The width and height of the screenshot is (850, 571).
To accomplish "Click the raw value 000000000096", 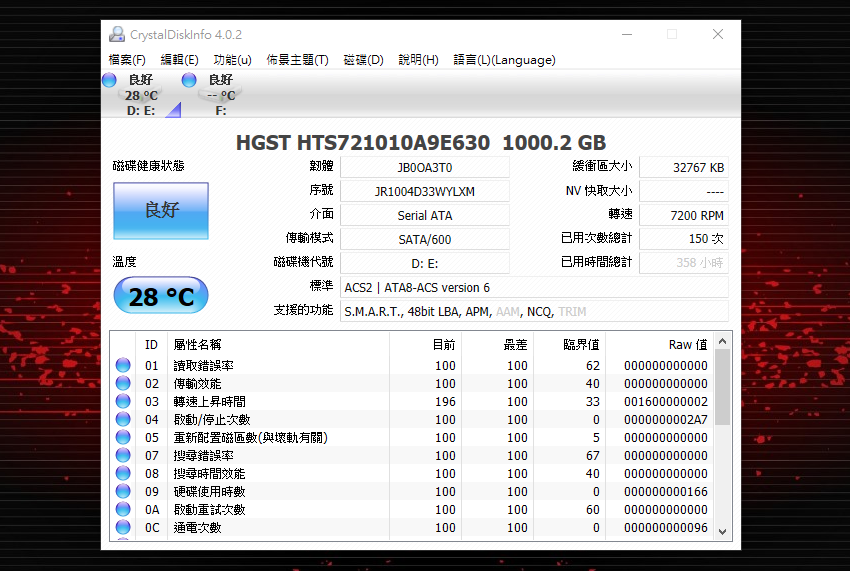I will tap(666, 528).
